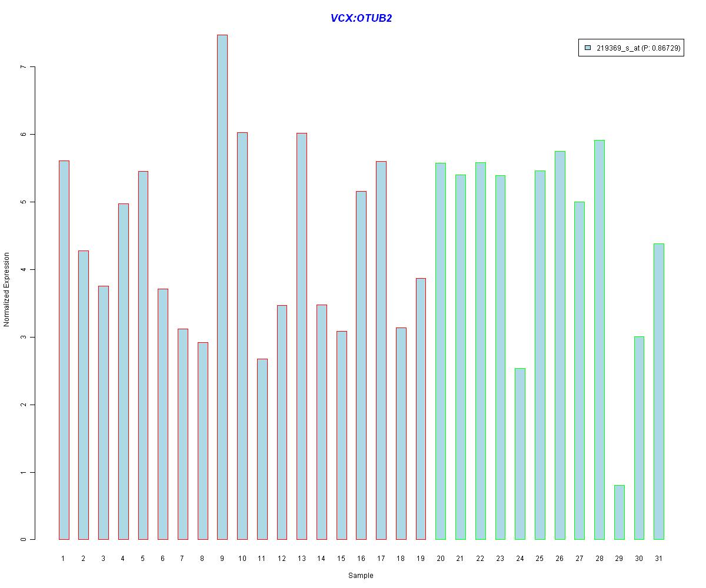706x588 pixels.
Task: Click y-axis tick label 1
Action: [x=24, y=473]
